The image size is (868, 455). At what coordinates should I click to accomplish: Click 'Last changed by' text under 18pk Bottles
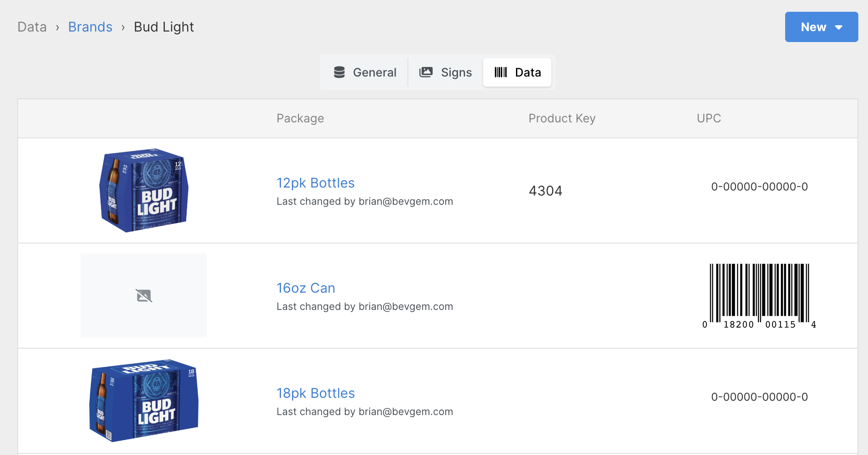point(365,412)
